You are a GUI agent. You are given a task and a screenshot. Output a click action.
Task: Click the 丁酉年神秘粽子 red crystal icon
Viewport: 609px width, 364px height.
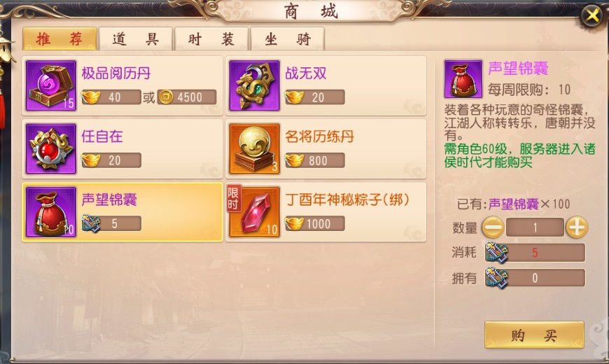(254, 212)
